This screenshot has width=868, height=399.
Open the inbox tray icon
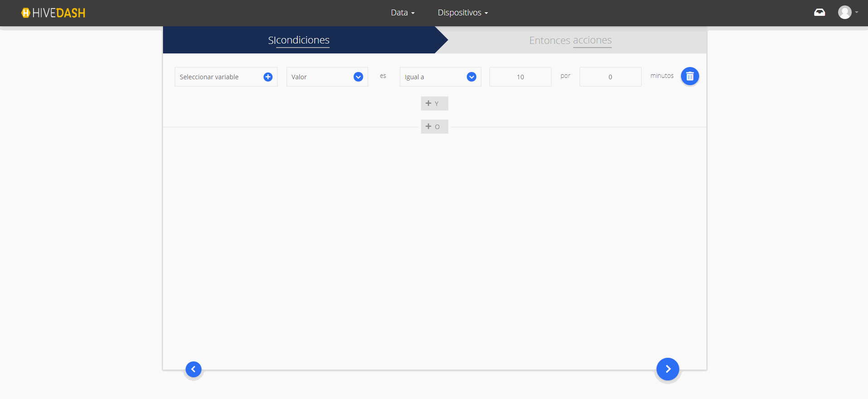[x=819, y=12]
